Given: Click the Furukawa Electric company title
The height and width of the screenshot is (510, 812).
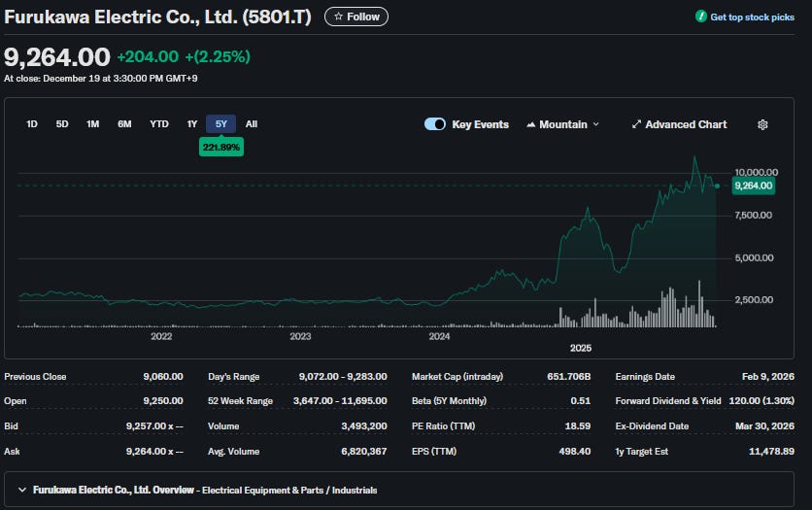Looking at the screenshot, I should [x=157, y=17].
